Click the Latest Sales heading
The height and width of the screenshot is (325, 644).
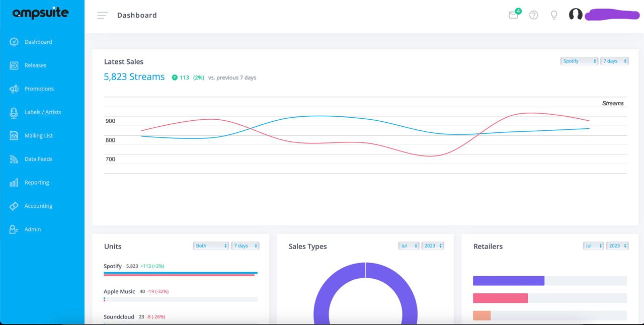coord(124,62)
